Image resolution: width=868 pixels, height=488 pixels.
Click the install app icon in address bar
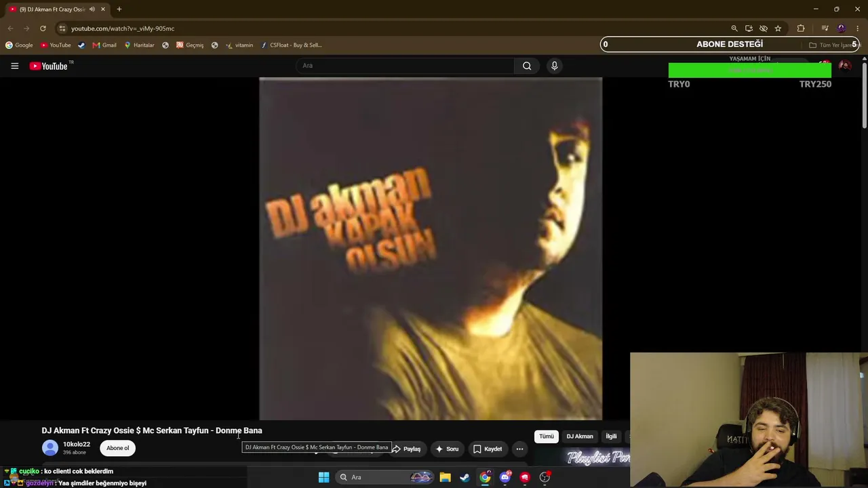click(749, 28)
